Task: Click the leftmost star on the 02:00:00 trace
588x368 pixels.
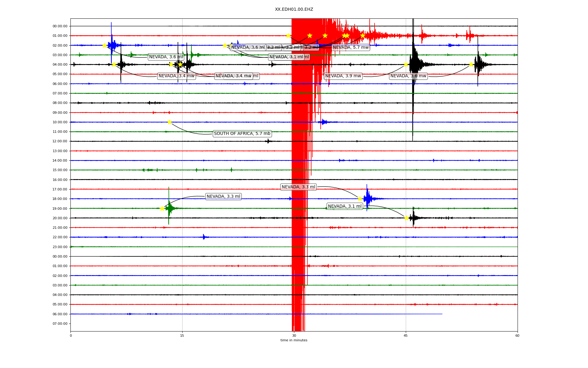Action: click(x=104, y=45)
